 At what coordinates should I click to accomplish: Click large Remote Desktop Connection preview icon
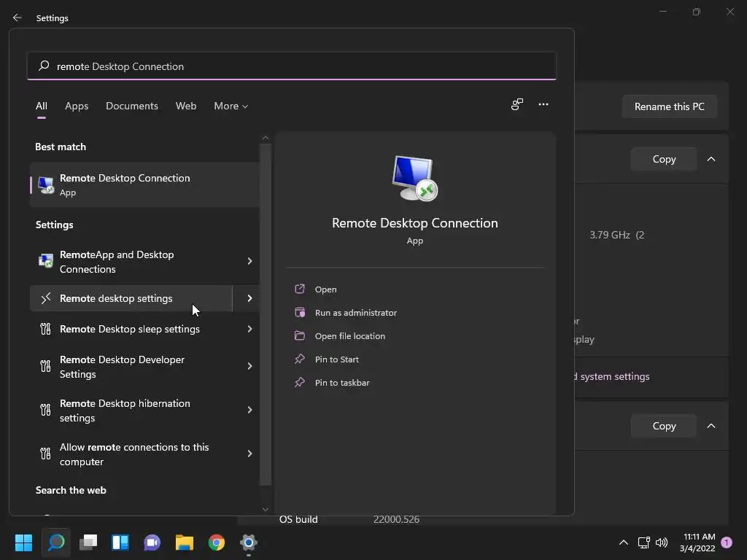tap(414, 179)
